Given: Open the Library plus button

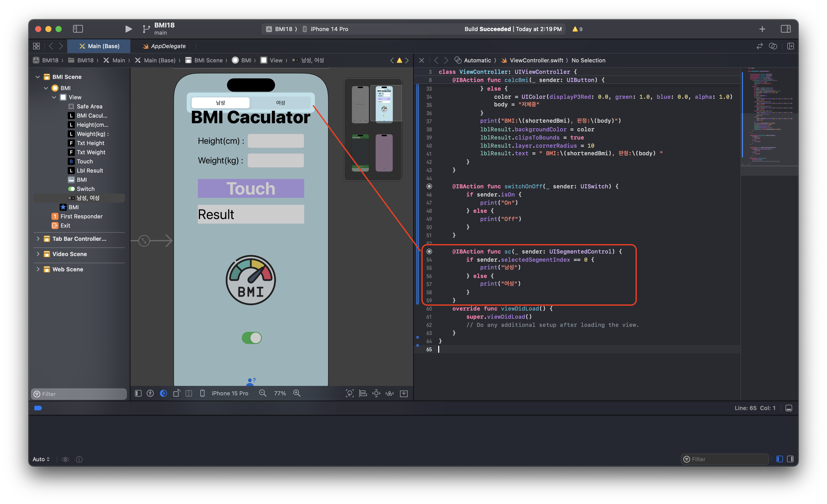Looking at the screenshot, I should tap(762, 29).
